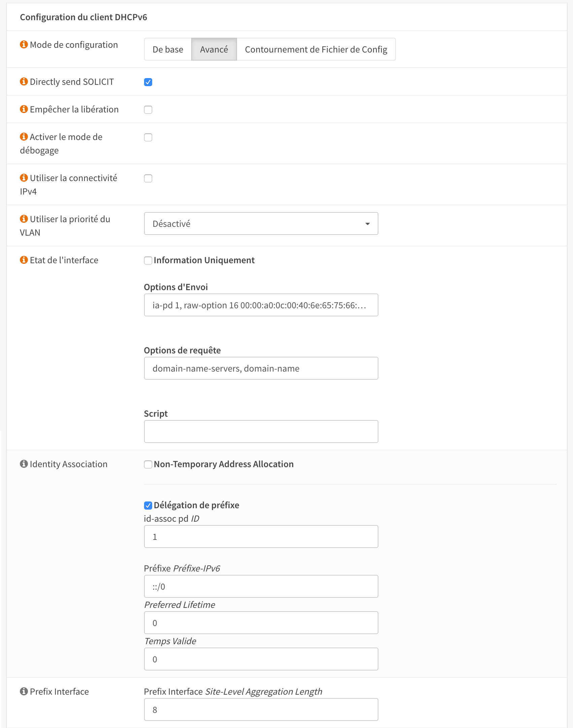This screenshot has width=573, height=728.
Task: Click Prefix Interface info icon
Action: (x=24, y=691)
